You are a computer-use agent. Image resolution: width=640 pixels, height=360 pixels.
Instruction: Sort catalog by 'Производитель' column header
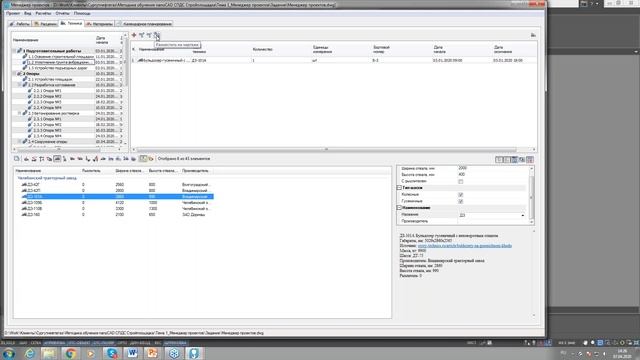coord(195,171)
